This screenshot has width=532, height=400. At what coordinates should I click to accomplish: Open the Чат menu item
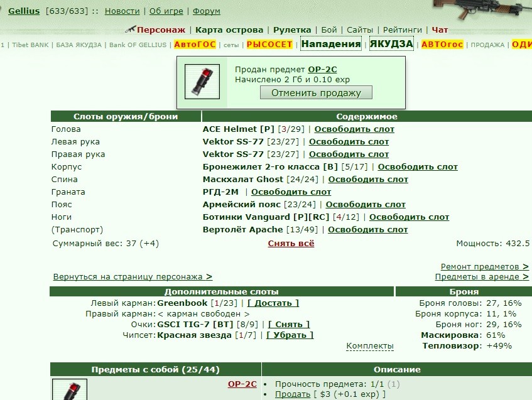point(440,30)
